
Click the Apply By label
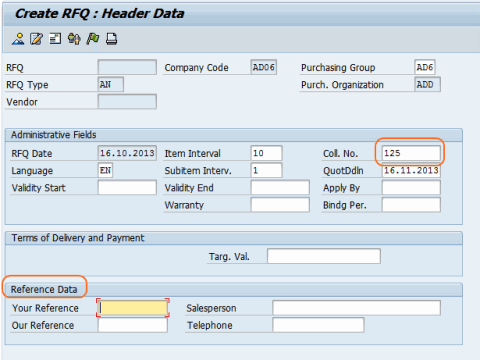click(341, 188)
